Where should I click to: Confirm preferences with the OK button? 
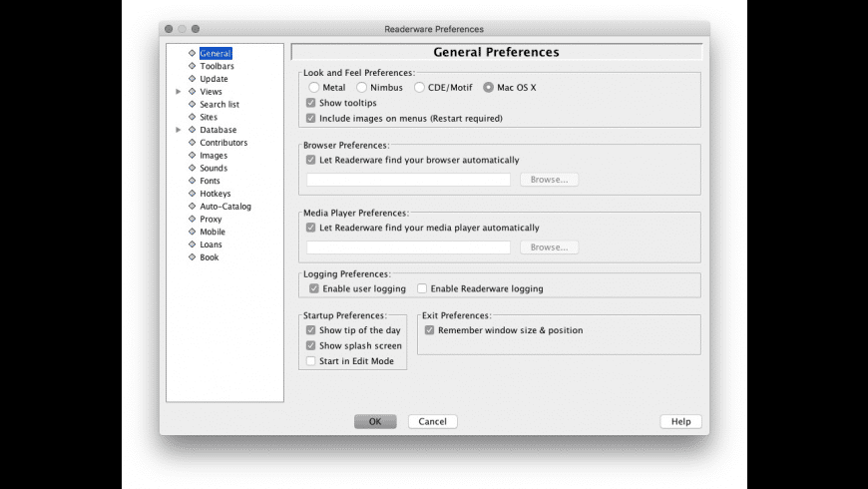[375, 421]
